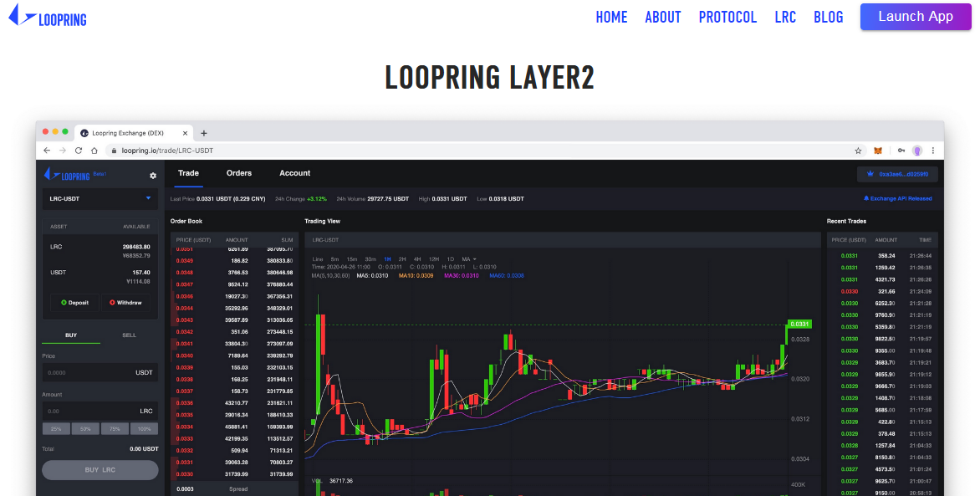Close the Loopring Exchange (DEX) tab
The height and width of the screenshot is (496, 980).
point(185,133)
